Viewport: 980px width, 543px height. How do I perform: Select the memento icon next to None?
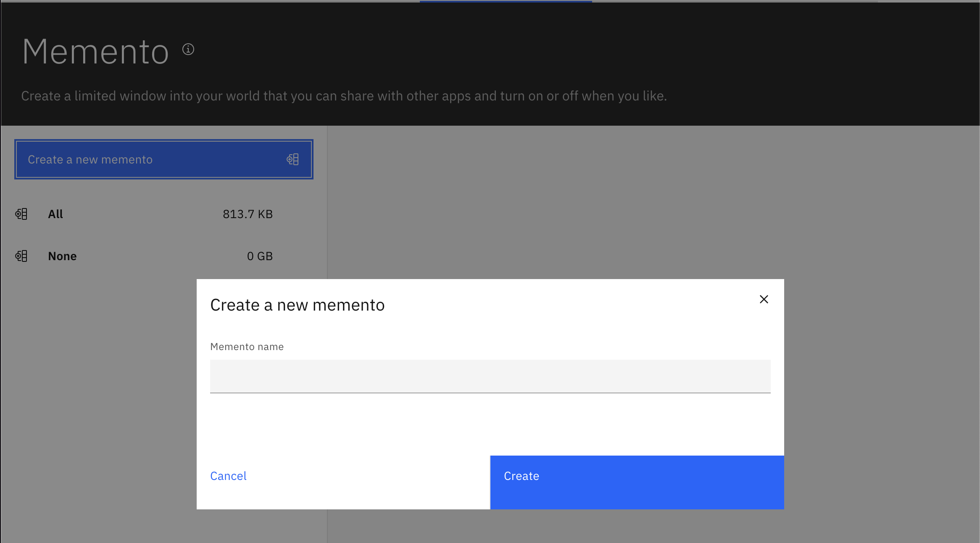tap(21, 256)
